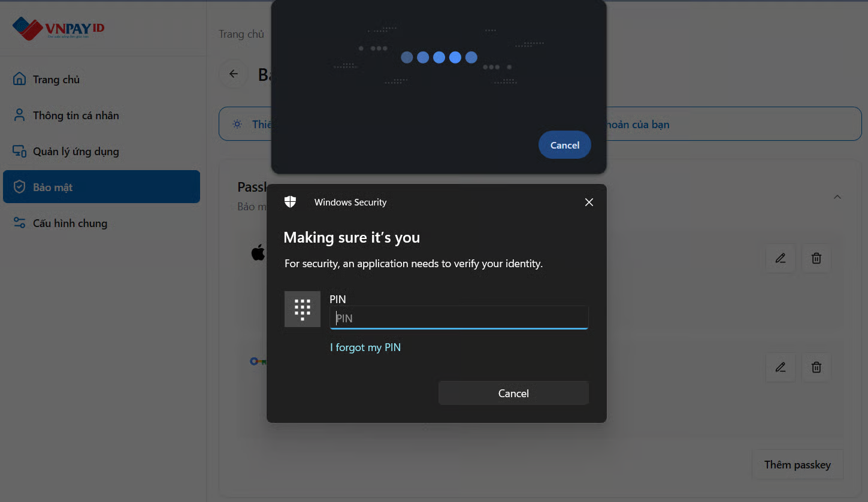The image size is (868, 502).
Task: Open Thông tin cá nhân in the sidebar
Action: click(75, 116)
